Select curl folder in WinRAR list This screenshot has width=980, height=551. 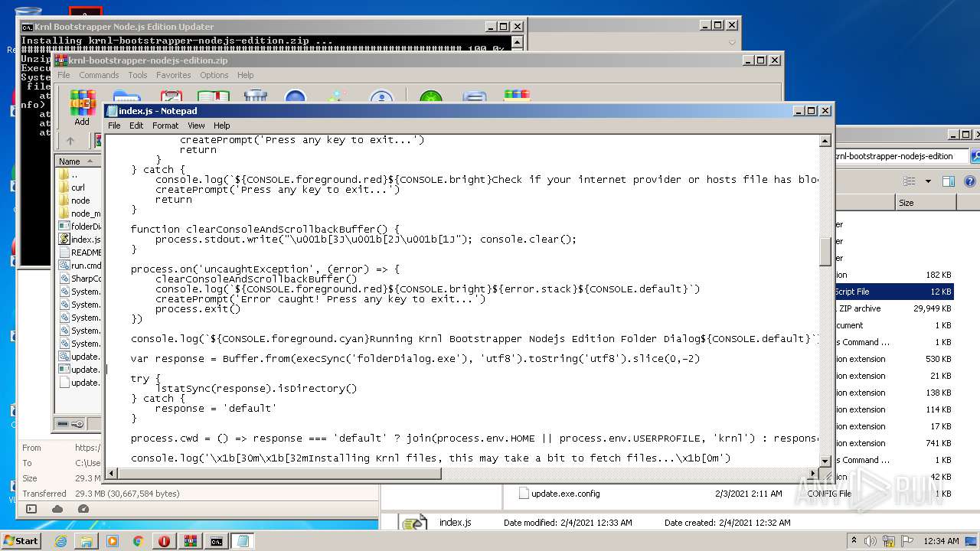(x=77, y=187)
